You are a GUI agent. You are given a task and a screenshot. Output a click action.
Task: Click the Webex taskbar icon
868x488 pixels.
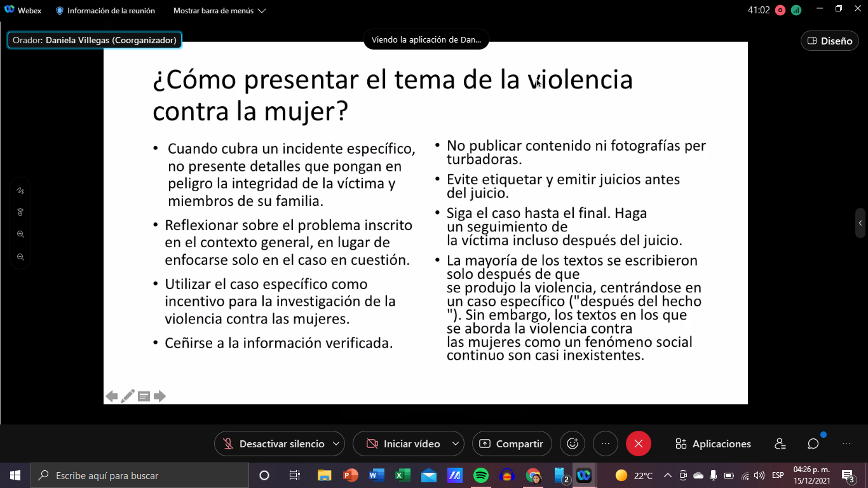click(x=583, y=475)
